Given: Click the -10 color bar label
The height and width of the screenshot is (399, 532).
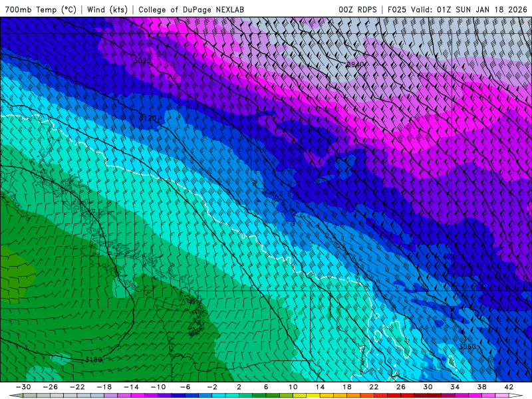Looking at the screenshot, I should 158,387.
